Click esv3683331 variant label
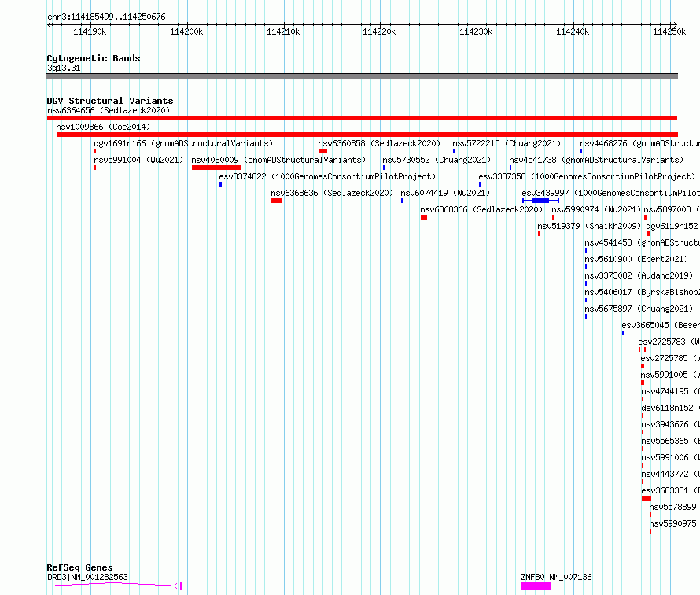This screenshot has height=595, width=700. [x=671, y=490]
